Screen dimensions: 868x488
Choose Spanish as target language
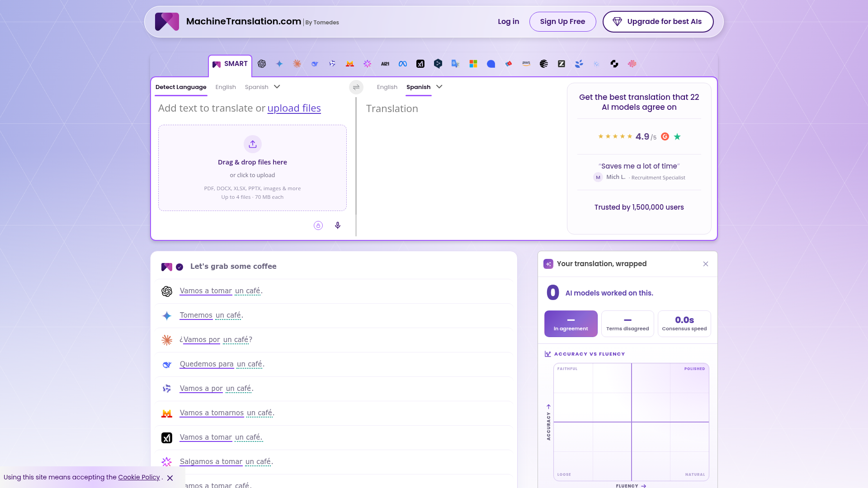(418, 87)
